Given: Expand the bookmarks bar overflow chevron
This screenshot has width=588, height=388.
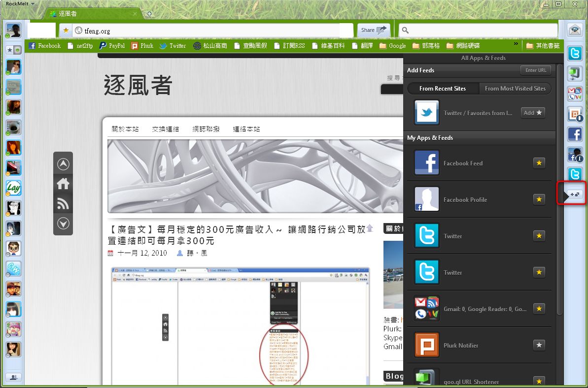Looking at the screenshot, I should (516, 44).
